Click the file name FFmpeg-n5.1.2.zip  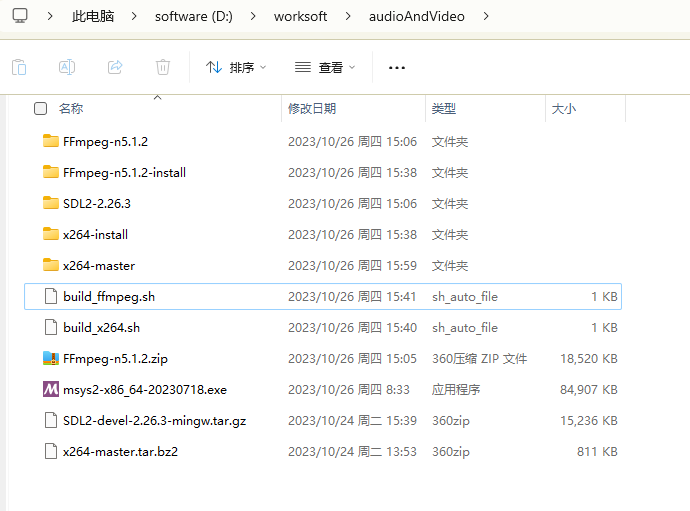(115, 359)
